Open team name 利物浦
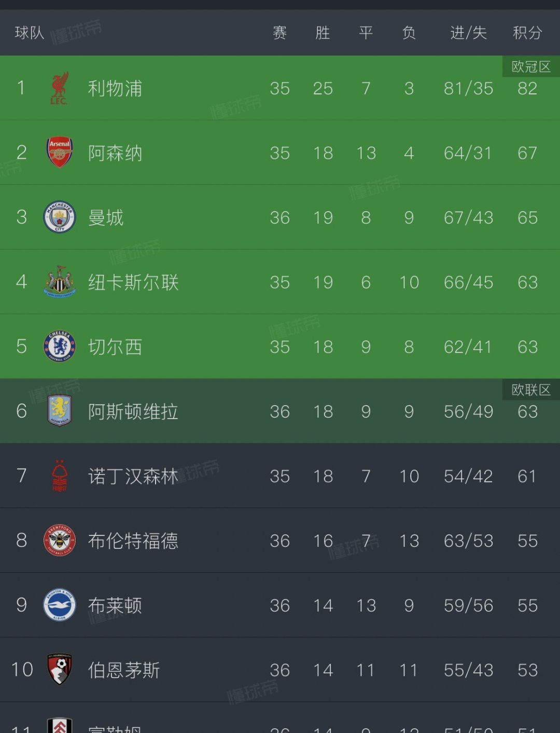This screenshot has height=733, width=560. pos(115,88)
